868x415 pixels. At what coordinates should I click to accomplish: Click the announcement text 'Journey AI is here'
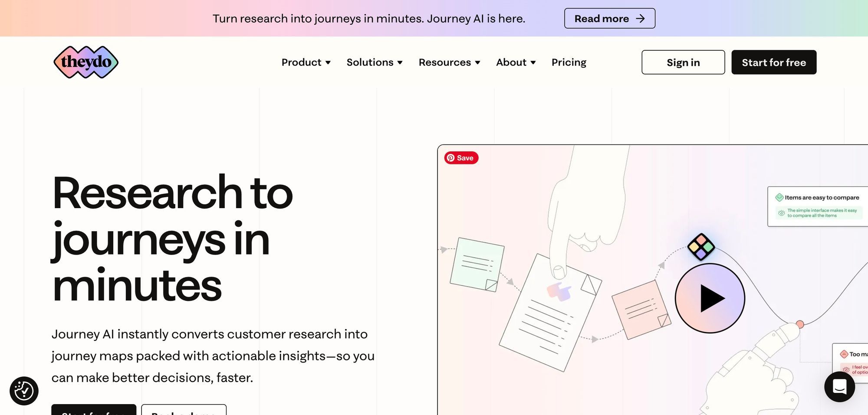coord(476,19)
